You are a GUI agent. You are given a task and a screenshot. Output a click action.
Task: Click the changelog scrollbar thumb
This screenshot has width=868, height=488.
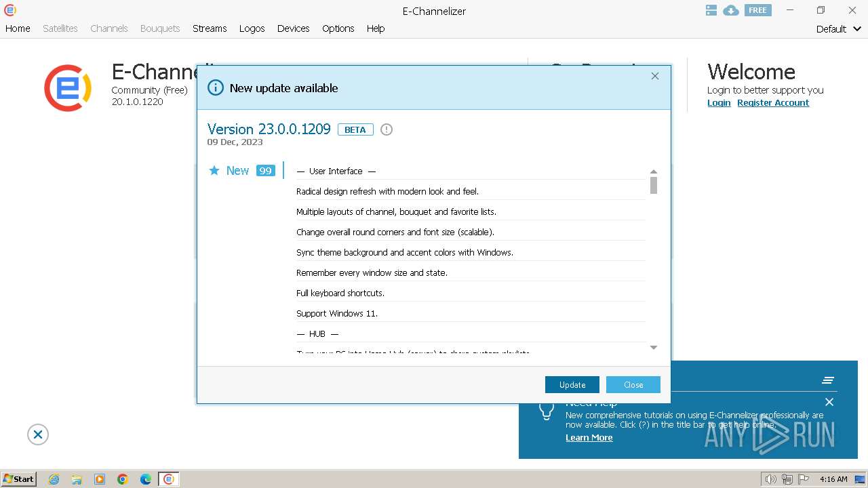(654, 186)
